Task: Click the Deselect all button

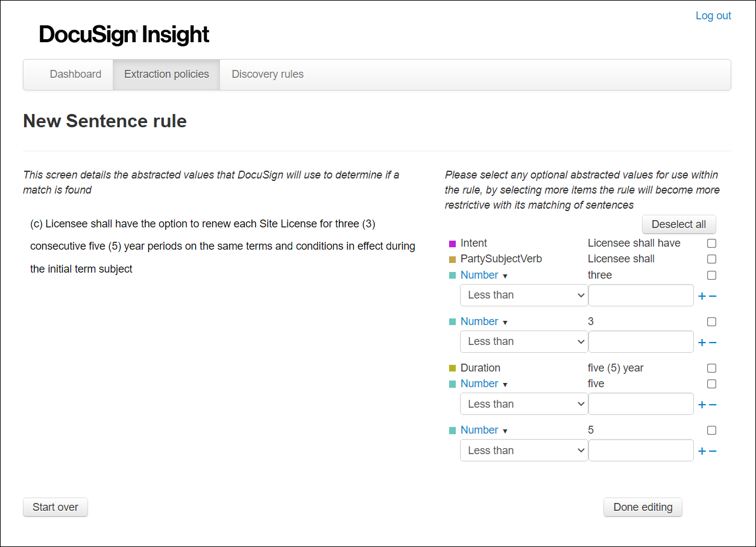Action: click(679, 224)
